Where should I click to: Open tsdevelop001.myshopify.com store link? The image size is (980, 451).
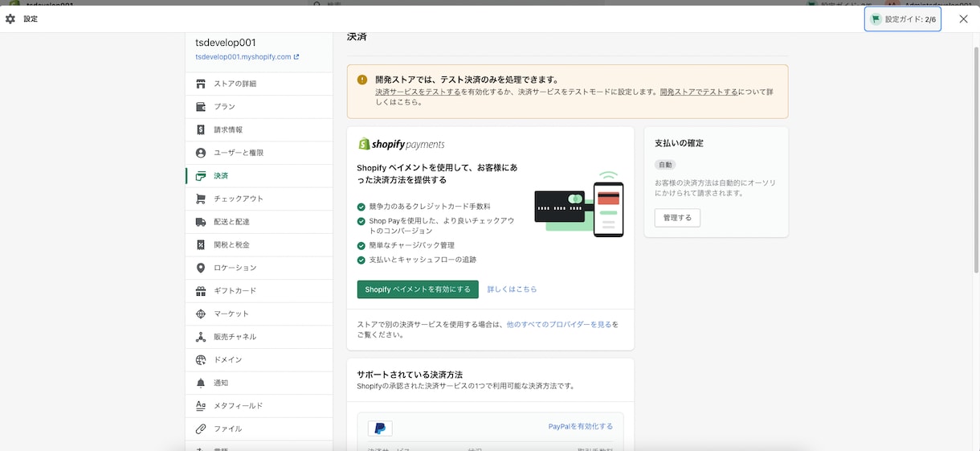point(247,57)
